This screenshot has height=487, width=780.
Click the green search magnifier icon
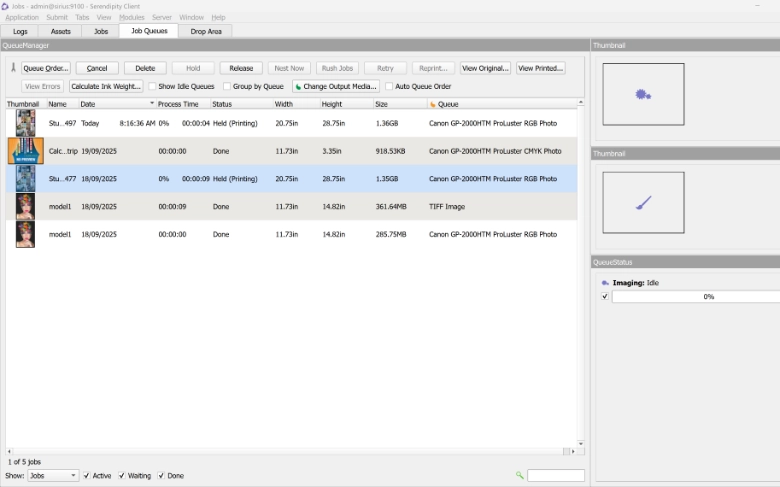(x=519, y=476)
